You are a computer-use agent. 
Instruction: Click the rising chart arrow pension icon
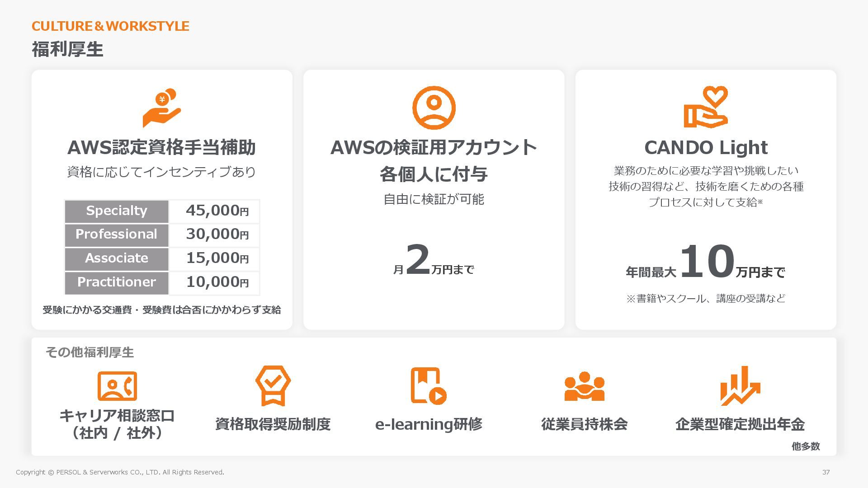click(x=740, y=385)
